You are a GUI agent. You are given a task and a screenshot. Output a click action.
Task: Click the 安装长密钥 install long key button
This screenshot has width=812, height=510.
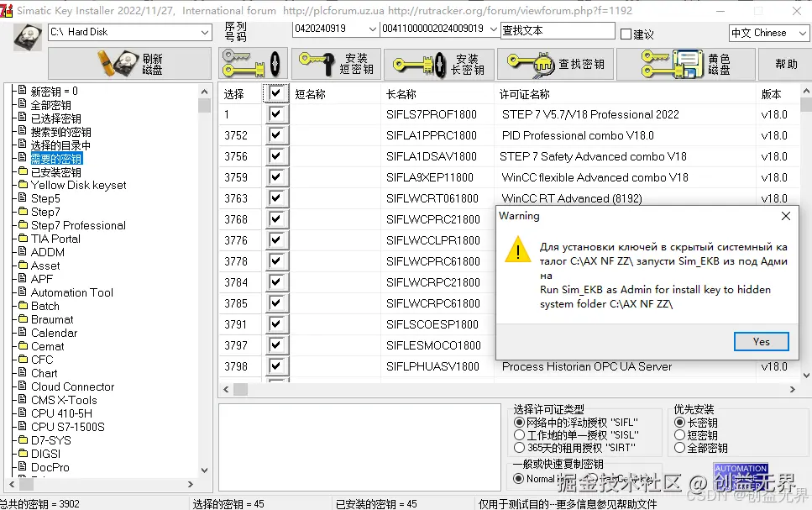[439, 64]
